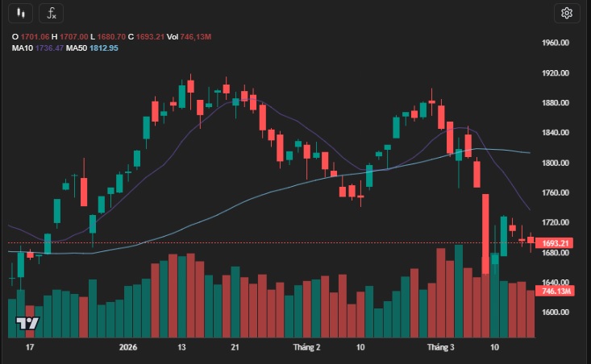The height and width of the screenshot is (364, 591).
Task: Click the Vol 746,13M legend value
Action: coord(189,37)
